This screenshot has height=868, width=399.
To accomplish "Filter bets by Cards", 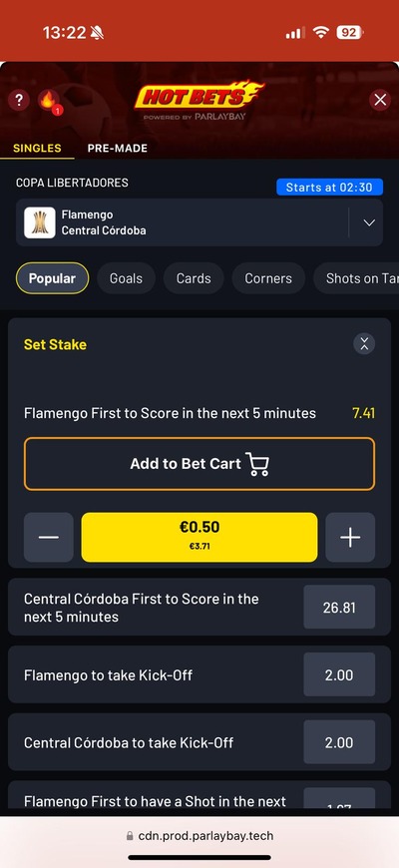I will tap(194, 278).
